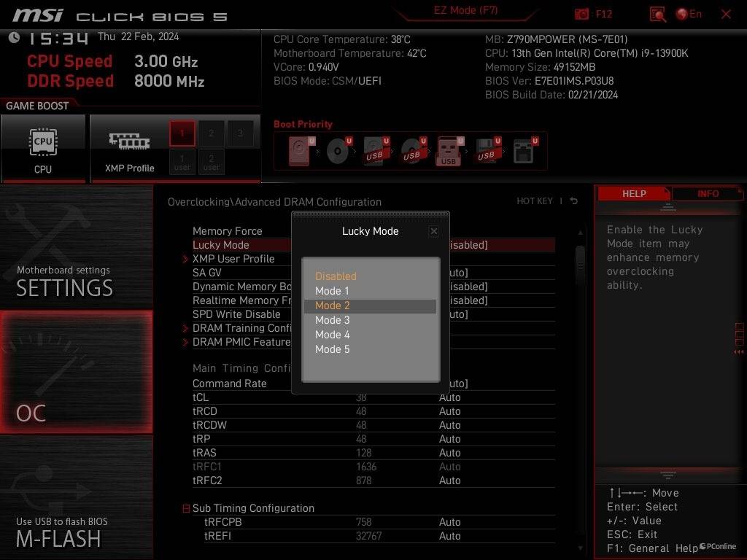This screenshot has height=560, width=747.
Task: Edit the tCL Auto value
Action: [x=449, y=397]
